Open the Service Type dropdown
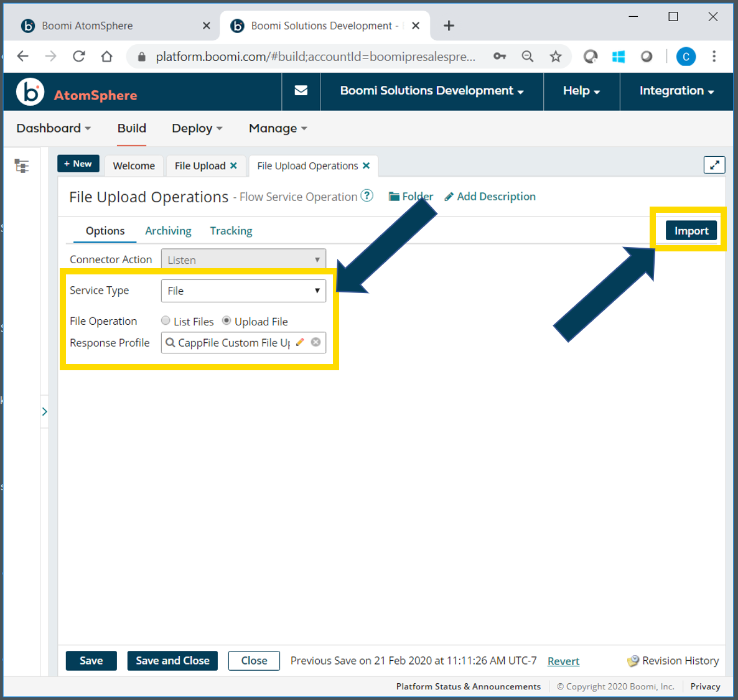 [243, 290]
